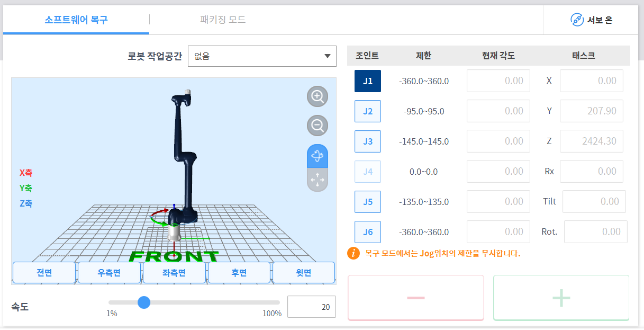Switch to 소프트웨어 복구 tab
This screenshot has width=644, height=330.
tap(76, 20)
